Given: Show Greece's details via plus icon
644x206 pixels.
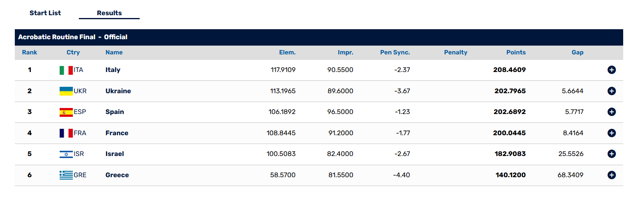Looking at the screenshot, I should (x=612, y=175).
